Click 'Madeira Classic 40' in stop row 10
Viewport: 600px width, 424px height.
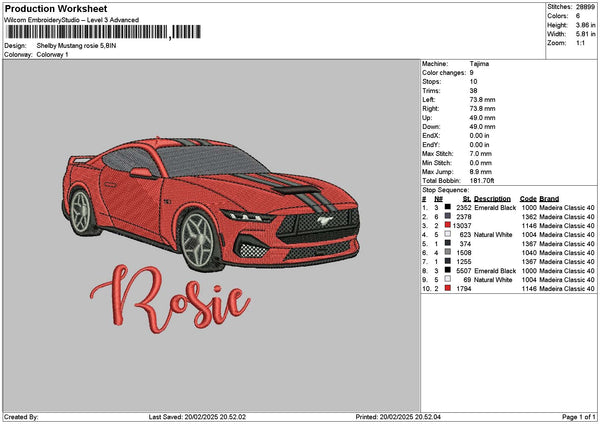coord(567,289)
